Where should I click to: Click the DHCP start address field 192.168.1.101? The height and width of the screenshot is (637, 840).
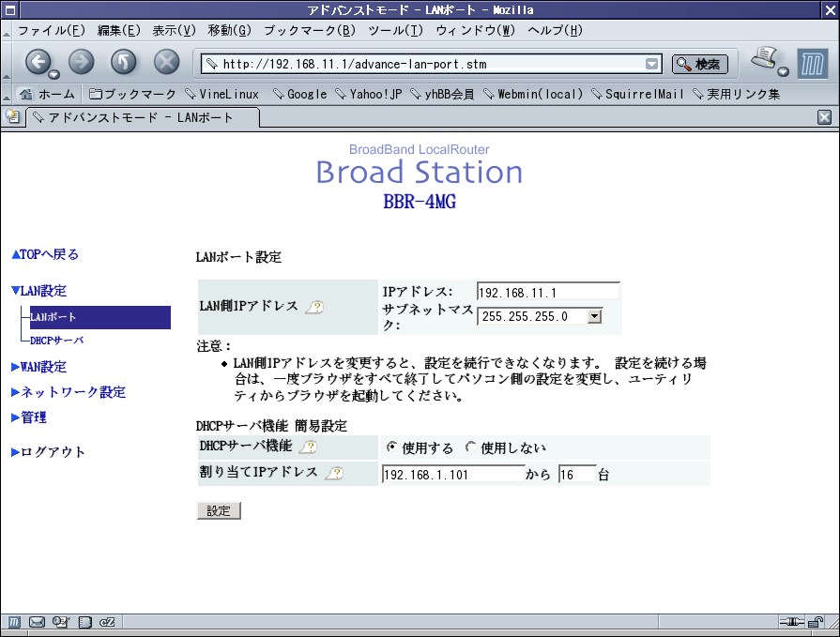[453, 474]
